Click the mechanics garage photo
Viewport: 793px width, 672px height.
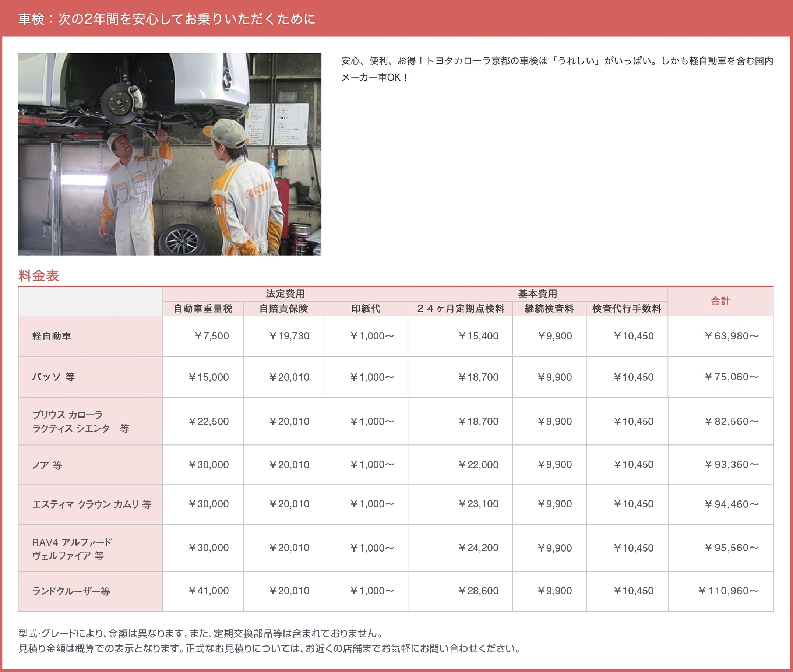[169, 154]
